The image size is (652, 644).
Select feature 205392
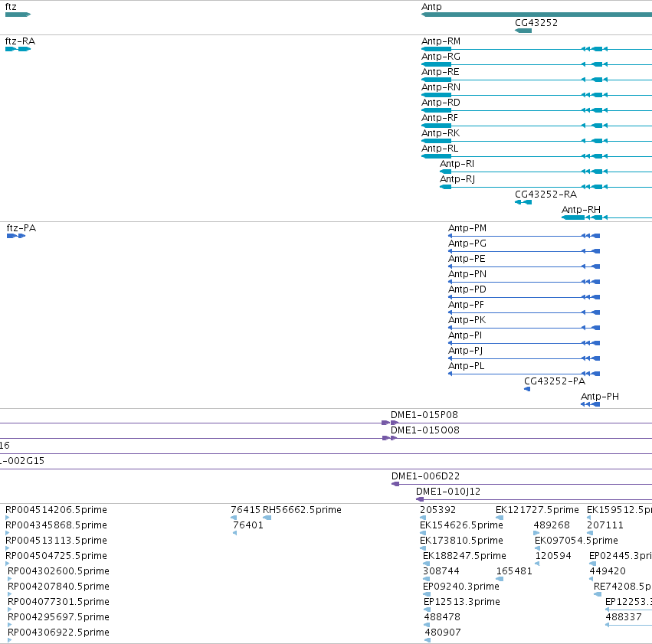pos(437,510)
